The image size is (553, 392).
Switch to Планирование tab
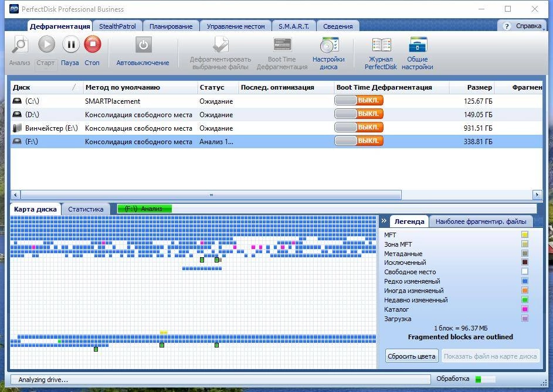(171, 26)
